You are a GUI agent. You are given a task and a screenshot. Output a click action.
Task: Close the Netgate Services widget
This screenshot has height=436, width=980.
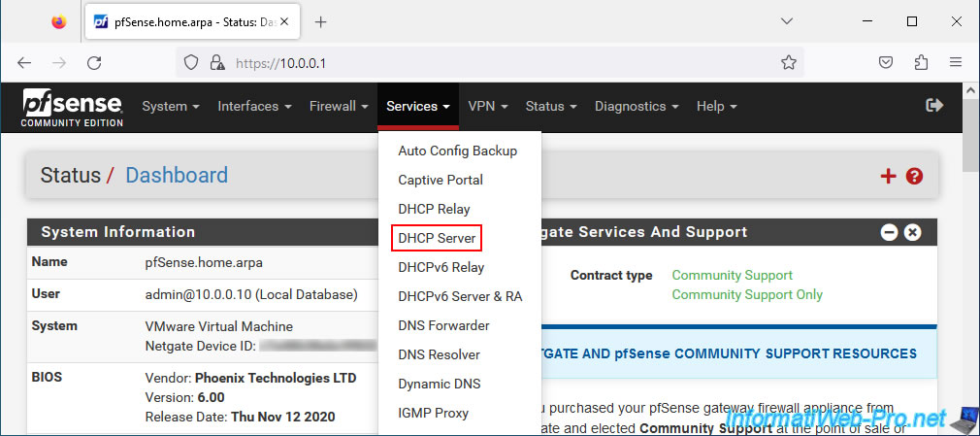[x=912, y=233]
